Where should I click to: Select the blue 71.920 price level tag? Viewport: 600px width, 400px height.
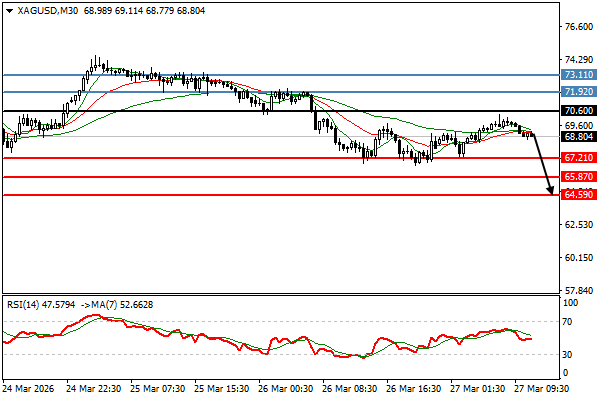[x=580, y=92]
